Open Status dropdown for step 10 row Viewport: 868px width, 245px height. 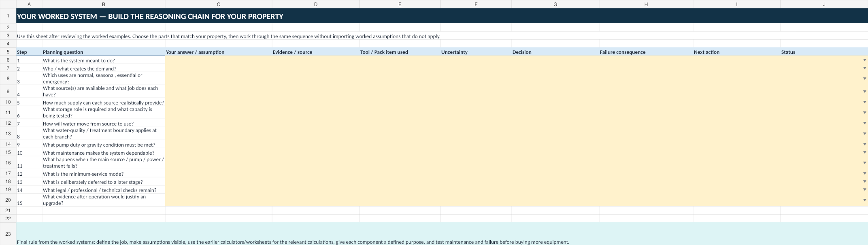(864, 152)
